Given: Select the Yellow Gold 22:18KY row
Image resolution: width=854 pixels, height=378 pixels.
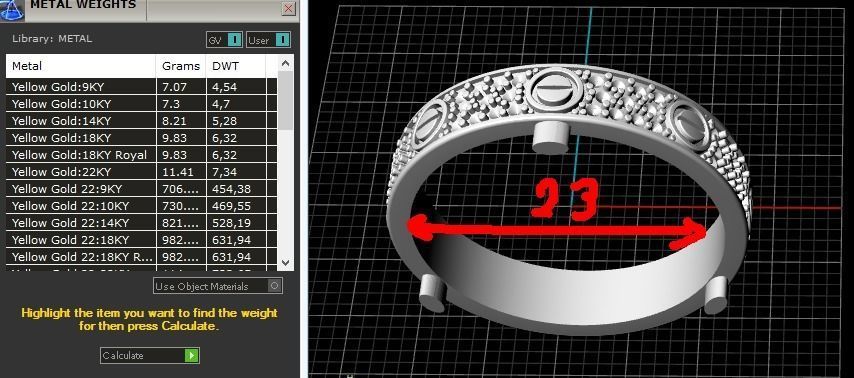Looking at the screenshot, I should tap(141, 240).
